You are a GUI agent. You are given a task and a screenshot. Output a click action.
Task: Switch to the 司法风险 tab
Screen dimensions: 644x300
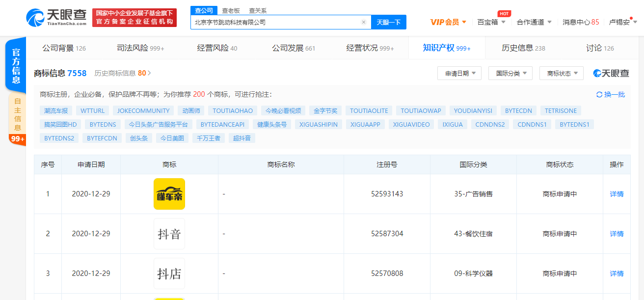coord(140,48)
